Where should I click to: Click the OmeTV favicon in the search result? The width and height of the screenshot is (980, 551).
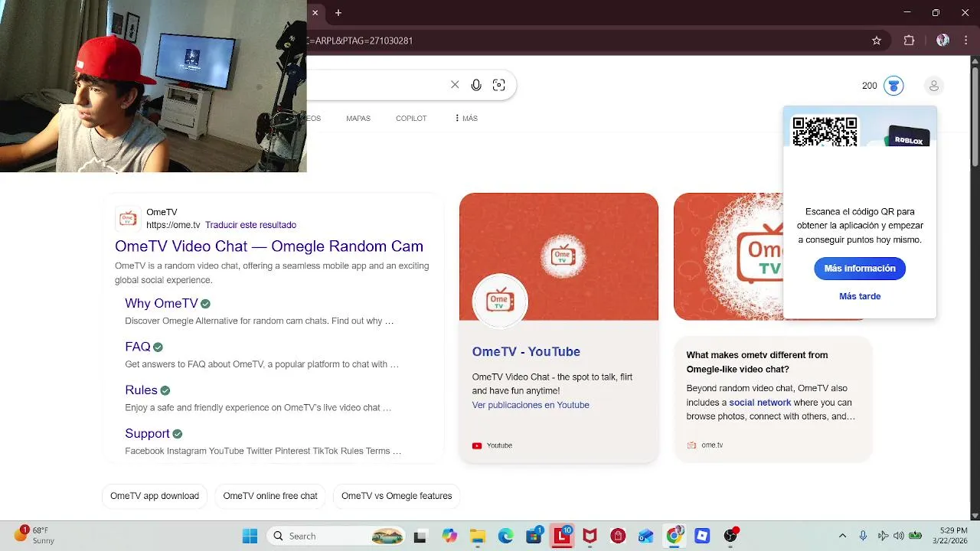point(128,219)
